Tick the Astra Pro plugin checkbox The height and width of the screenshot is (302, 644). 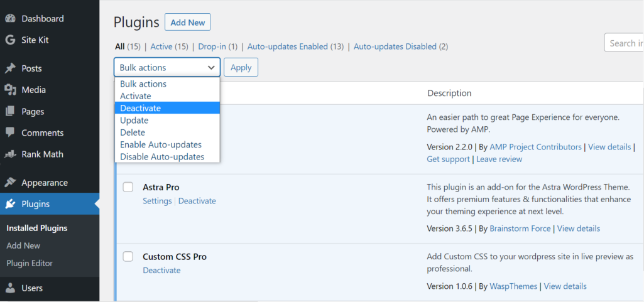[128, 187]
